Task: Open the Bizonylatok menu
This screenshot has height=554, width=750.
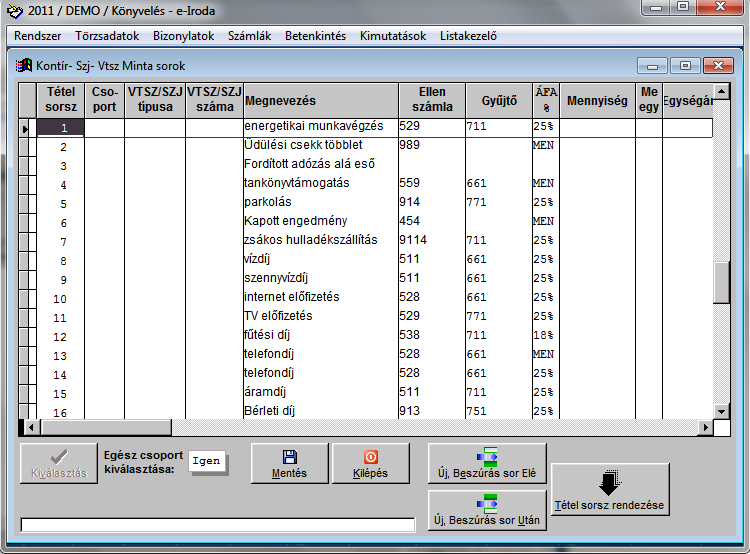Action: pos(183,36)
